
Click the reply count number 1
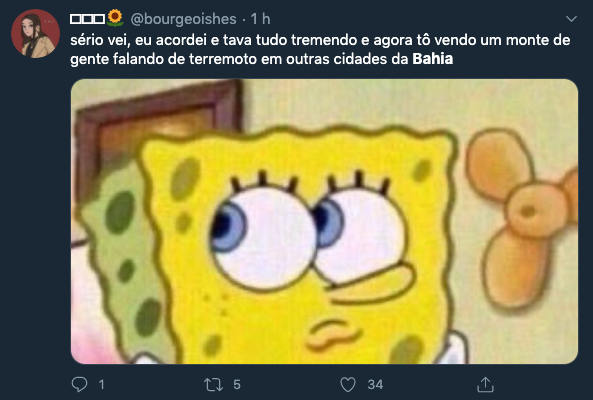(x=101, y=384)
